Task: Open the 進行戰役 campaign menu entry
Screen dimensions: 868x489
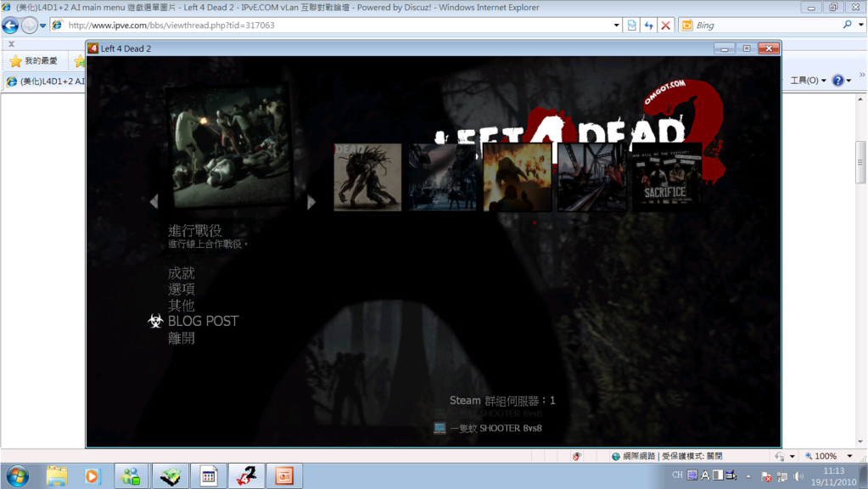Action: [194, 231]
